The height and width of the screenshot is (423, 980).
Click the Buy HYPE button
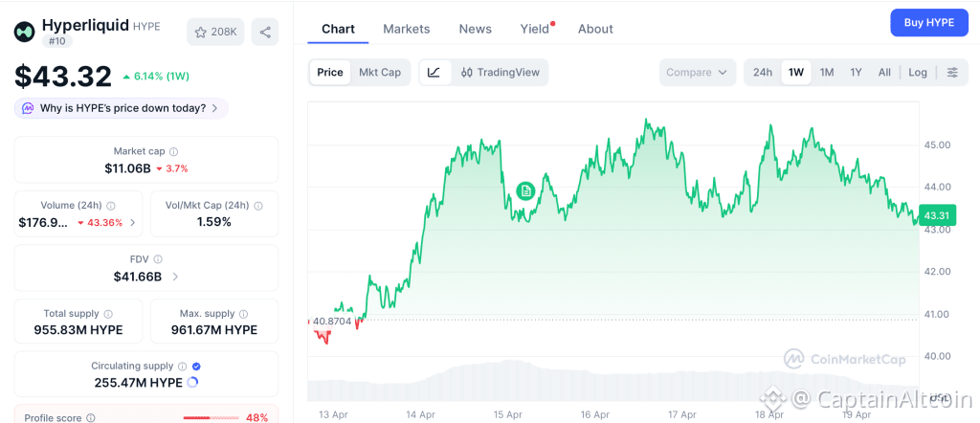coord(928,23)
